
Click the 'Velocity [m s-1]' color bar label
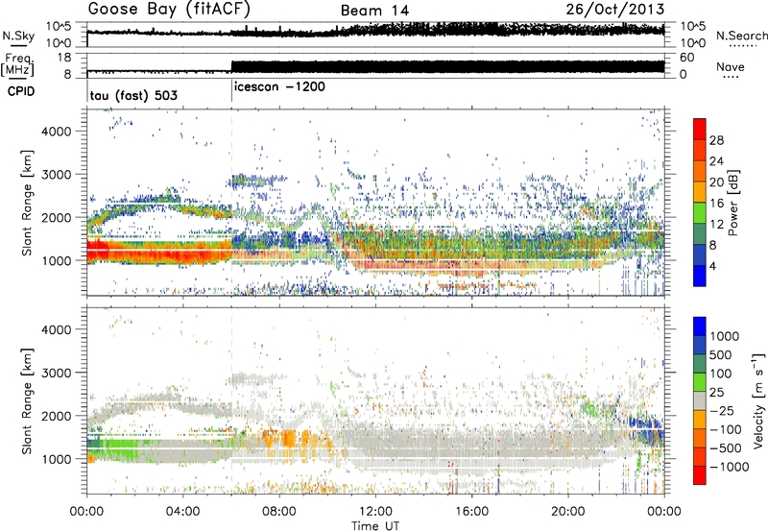758,400
